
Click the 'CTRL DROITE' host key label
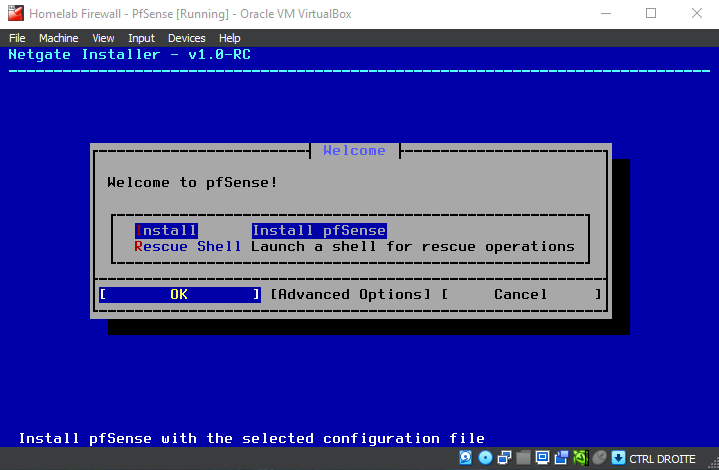pyautogui.click(x=662, y=459)
